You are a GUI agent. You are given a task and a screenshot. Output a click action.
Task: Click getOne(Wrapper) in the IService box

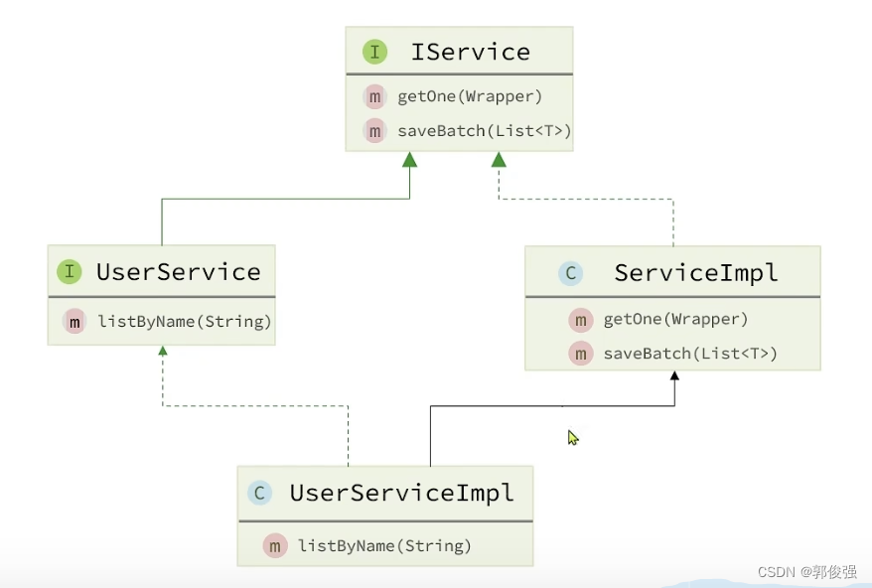[x=470, y=96]
